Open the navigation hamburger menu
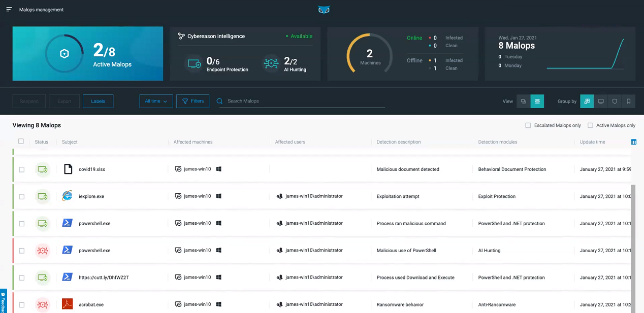644x313 pixels. point(9,9)
